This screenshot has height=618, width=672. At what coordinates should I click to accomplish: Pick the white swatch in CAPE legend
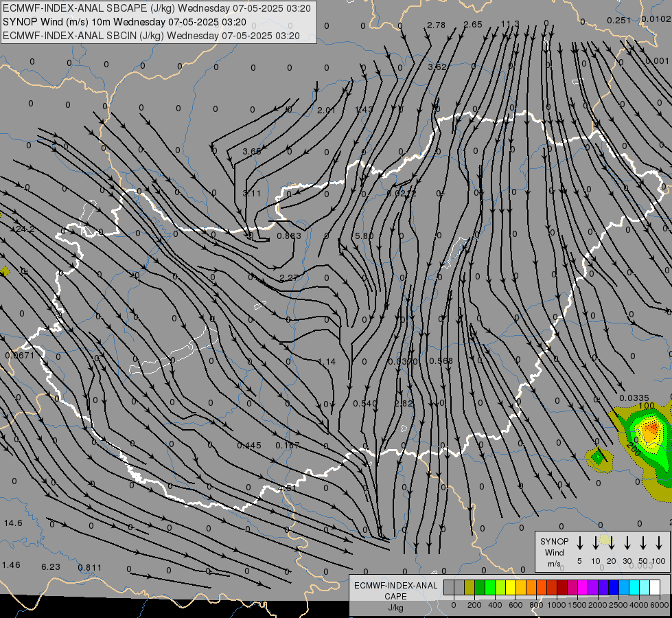655,588
